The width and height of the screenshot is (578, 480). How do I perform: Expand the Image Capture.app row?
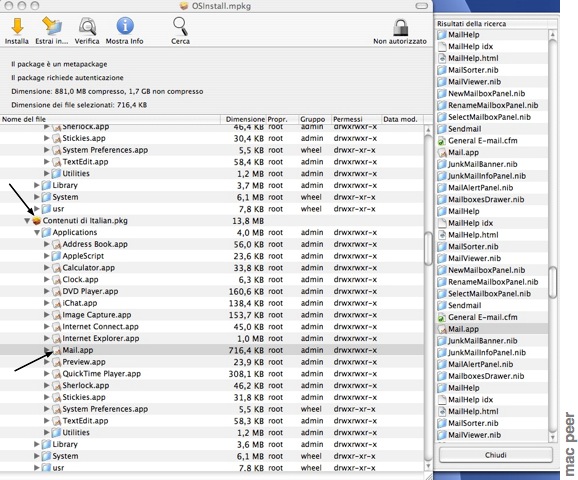[46, 315]
